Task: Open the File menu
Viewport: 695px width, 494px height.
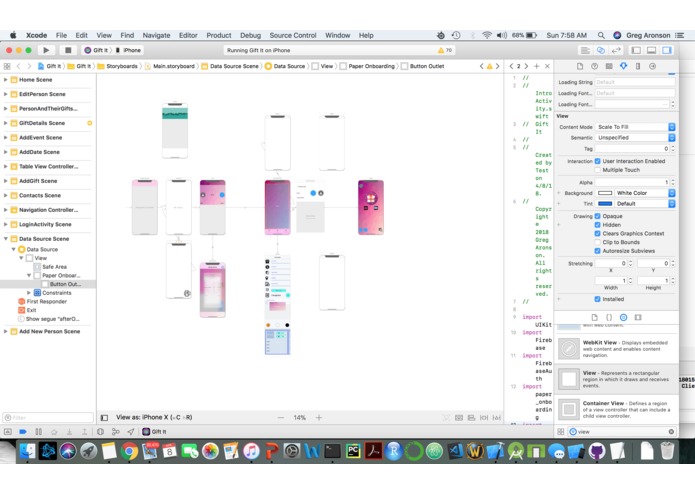Action: (61, 35)
